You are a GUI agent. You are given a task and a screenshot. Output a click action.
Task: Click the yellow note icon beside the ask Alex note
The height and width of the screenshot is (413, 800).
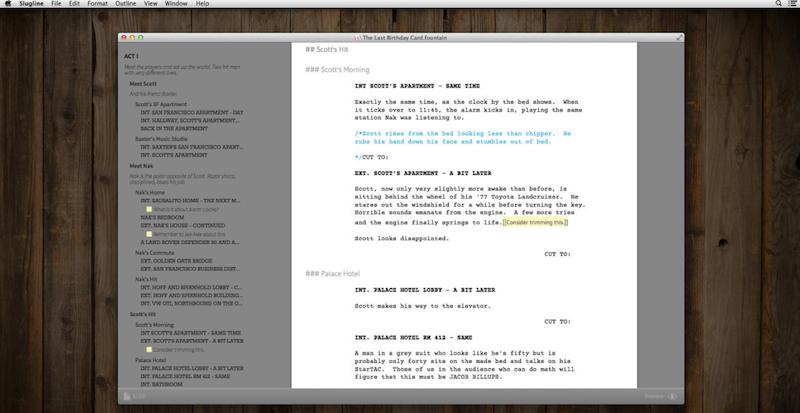(149, 234)
